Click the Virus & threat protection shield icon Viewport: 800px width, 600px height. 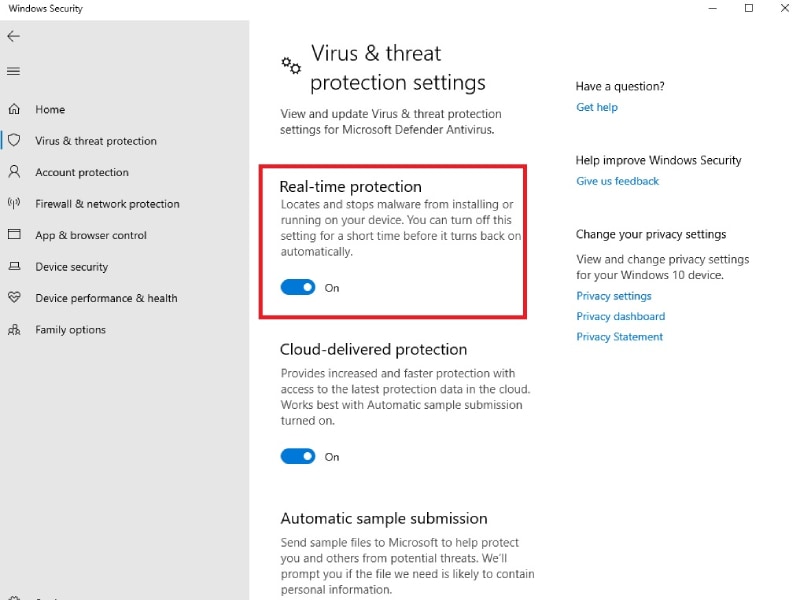(14, 141)
